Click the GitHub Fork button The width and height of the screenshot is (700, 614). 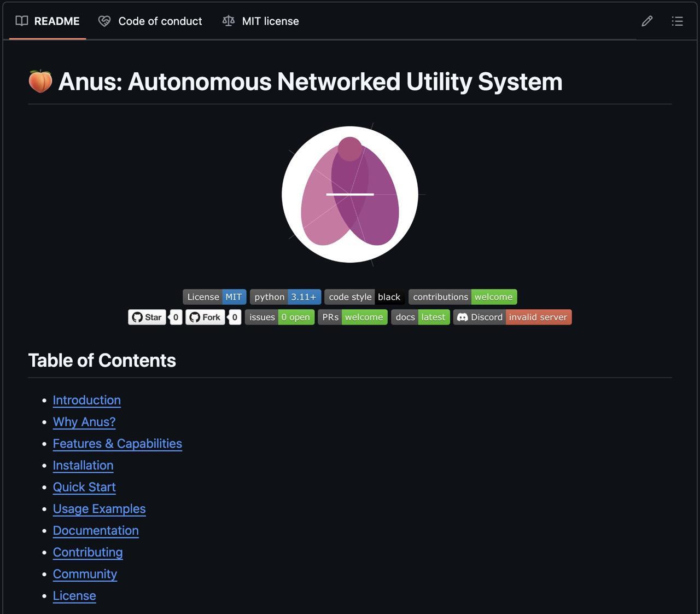(x=205, y=317)
